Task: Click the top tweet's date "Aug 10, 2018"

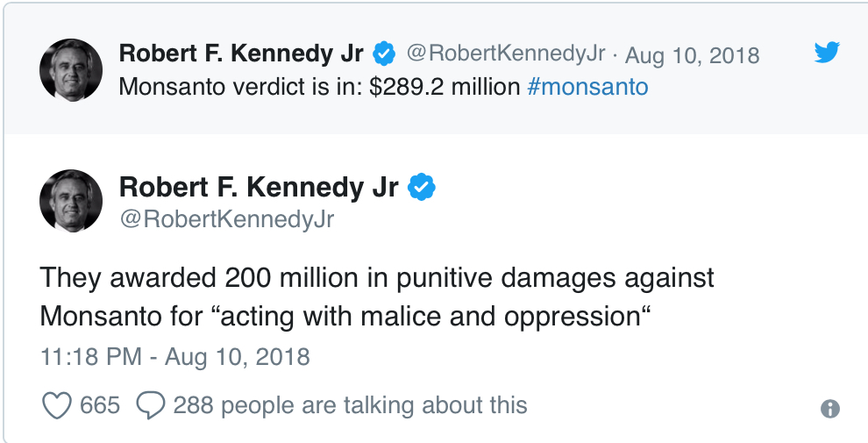Action: pos(693,54)
